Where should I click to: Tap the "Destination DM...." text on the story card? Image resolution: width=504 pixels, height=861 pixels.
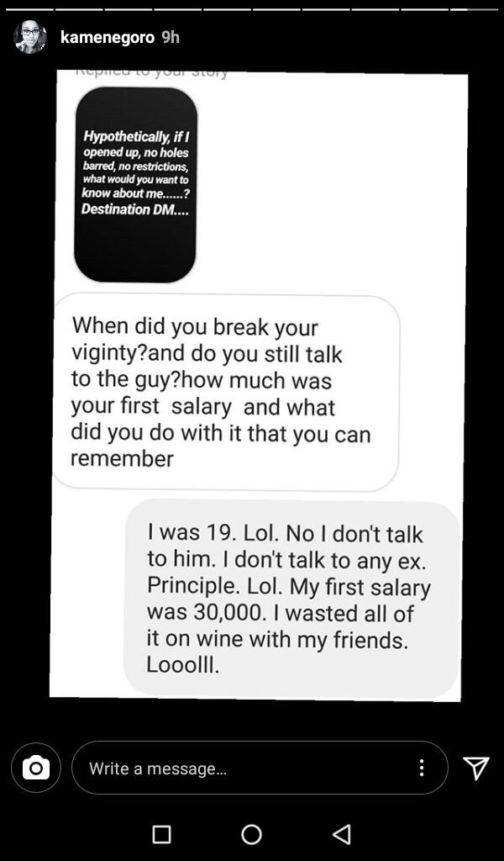pyautogui.click(x=135, y=209)
